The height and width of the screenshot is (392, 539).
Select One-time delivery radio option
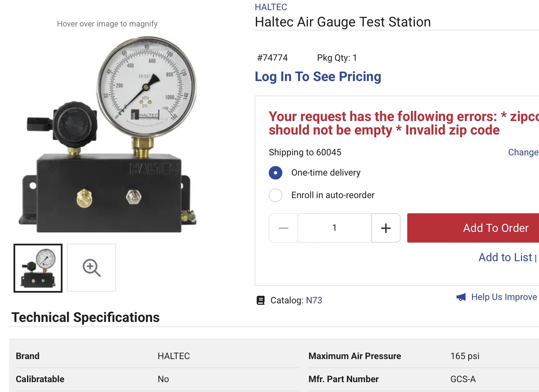[276, 173]
